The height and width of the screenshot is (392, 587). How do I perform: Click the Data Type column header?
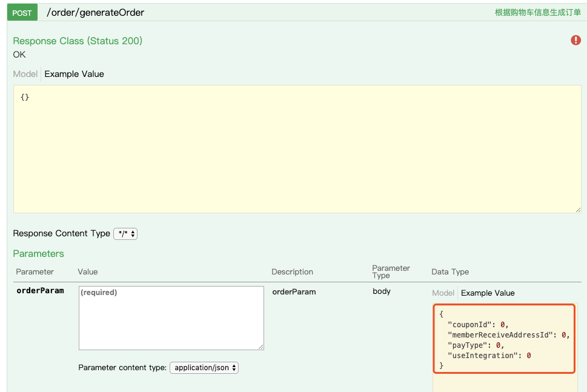pos(450,272)
